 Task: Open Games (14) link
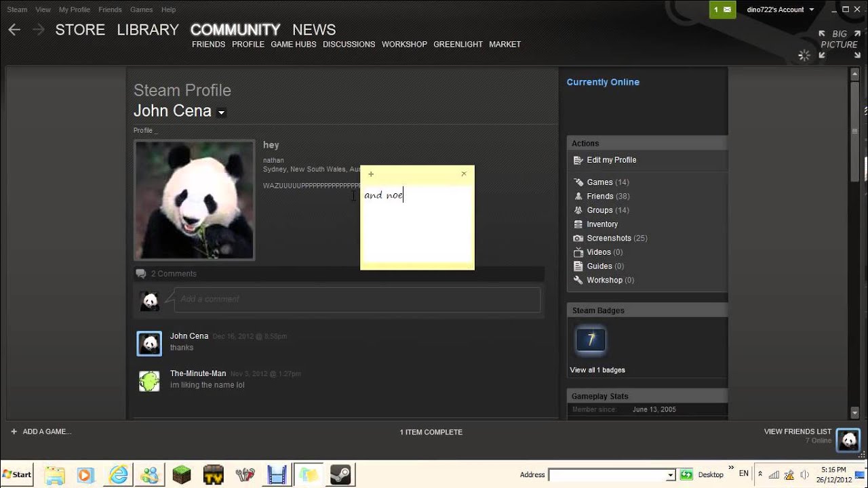608,182
